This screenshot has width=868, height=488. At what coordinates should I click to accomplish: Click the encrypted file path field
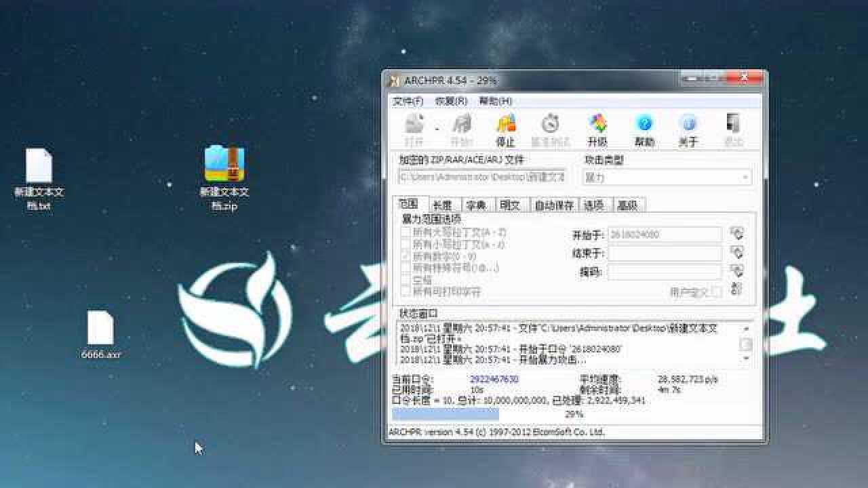click(482, 177)
